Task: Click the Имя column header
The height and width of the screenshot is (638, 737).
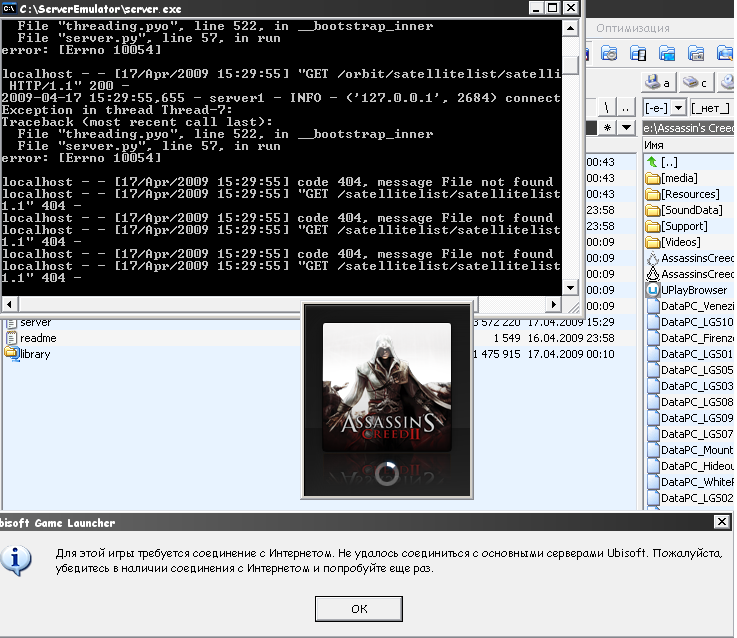Action: click(688, 145)
